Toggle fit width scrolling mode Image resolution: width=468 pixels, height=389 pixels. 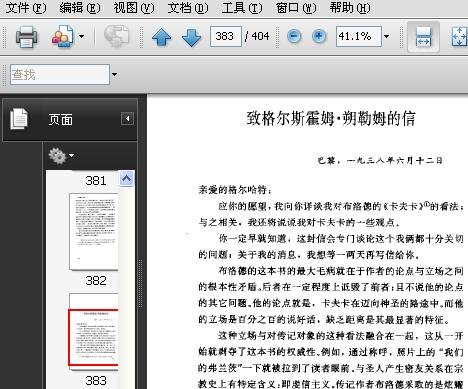click(x=423, y=37)
